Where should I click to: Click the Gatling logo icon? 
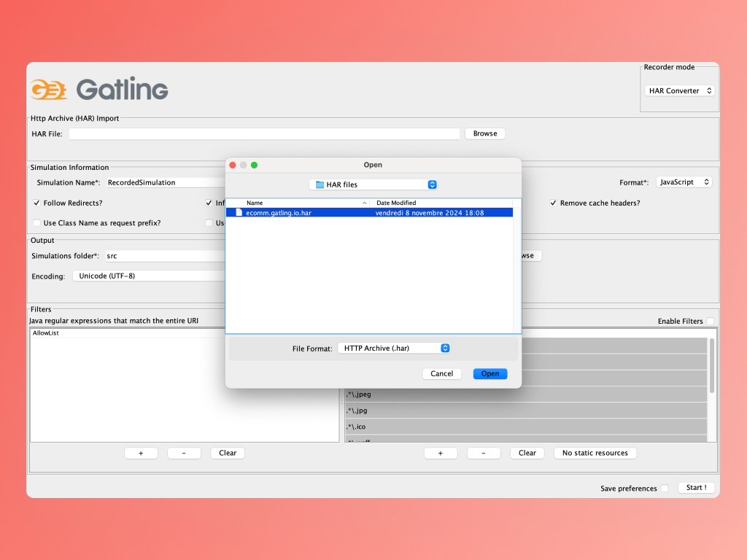pyautogui.click(x=49, y=90)
